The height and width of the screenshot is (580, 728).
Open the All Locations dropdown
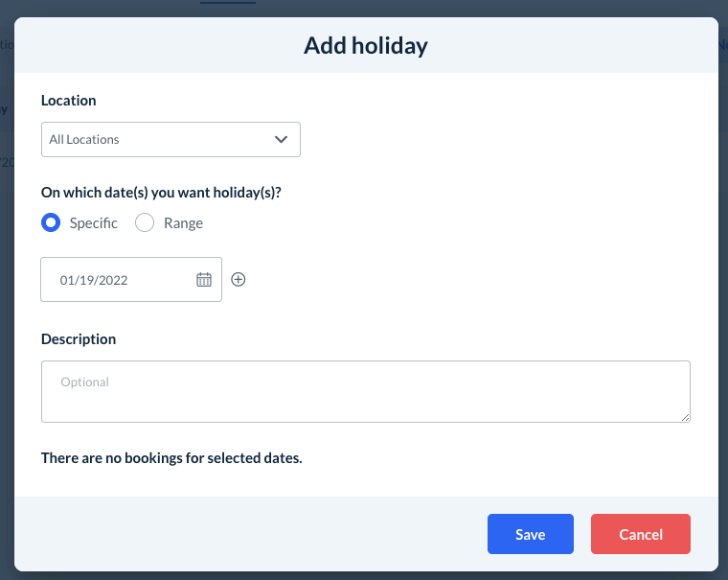pos(158,139)
